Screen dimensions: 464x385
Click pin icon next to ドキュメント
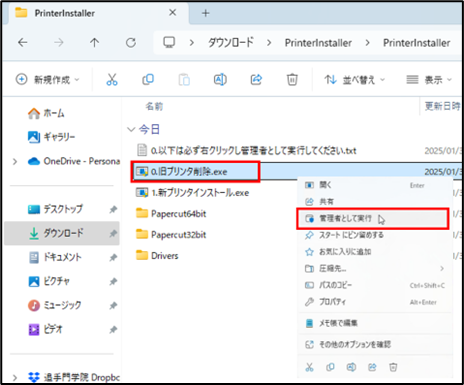pyautogui.click(x=113, y=257)
